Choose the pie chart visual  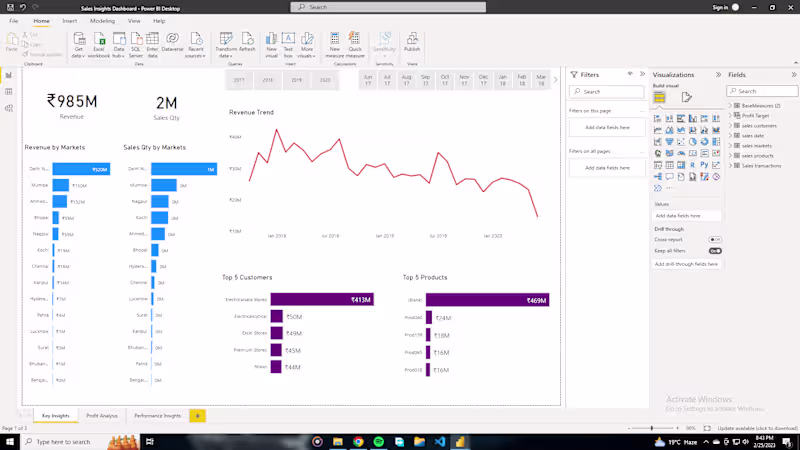coord(692,141)
